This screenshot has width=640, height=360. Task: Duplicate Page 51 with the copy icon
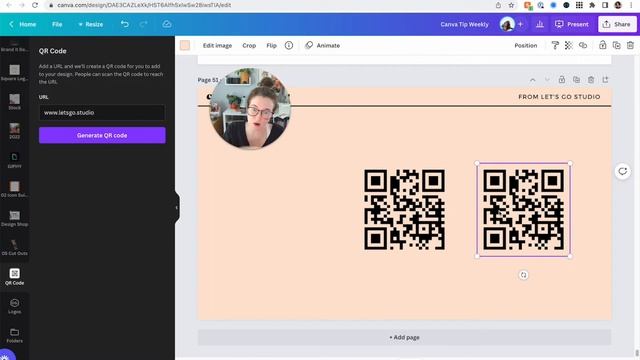tap(576, 80)
